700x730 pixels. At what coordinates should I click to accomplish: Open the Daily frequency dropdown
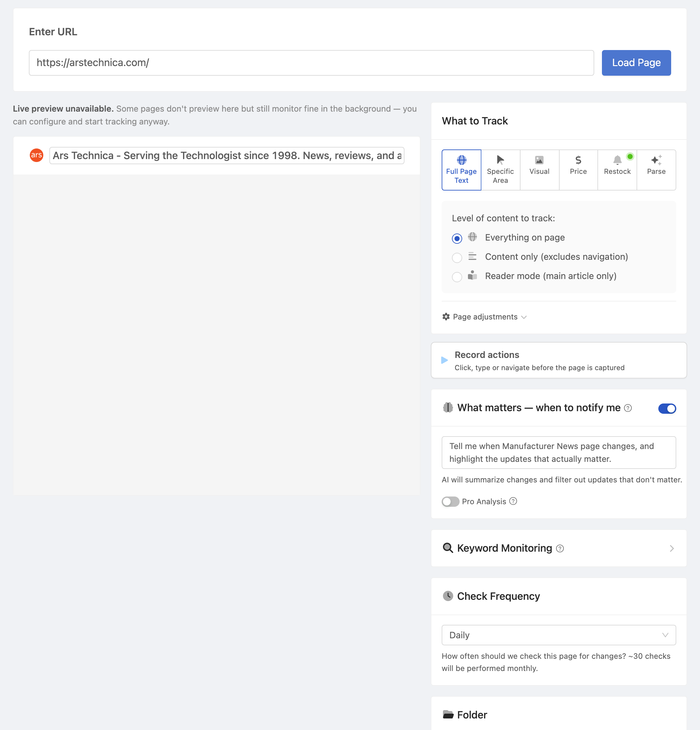pos(559,635)
